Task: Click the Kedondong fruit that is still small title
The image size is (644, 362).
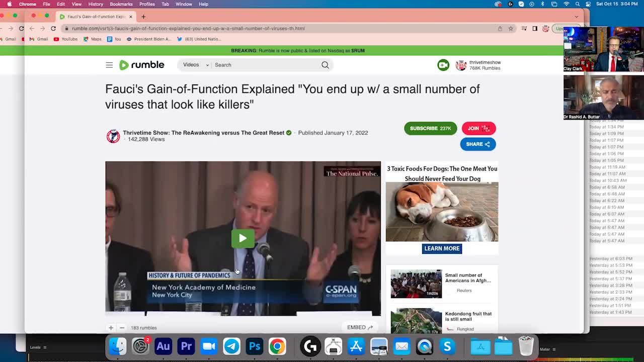Action: coord(468,316)
